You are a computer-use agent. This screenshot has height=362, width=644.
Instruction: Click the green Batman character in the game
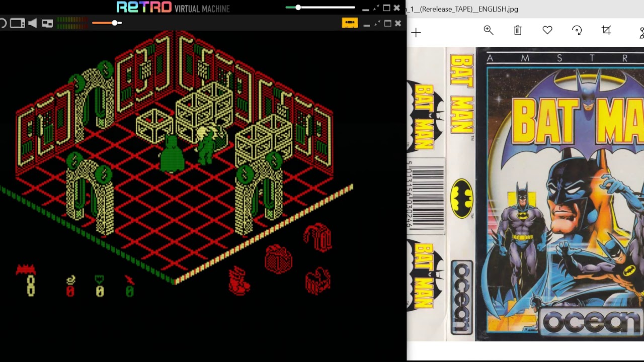pyautogui.click(x=172, y=154)
